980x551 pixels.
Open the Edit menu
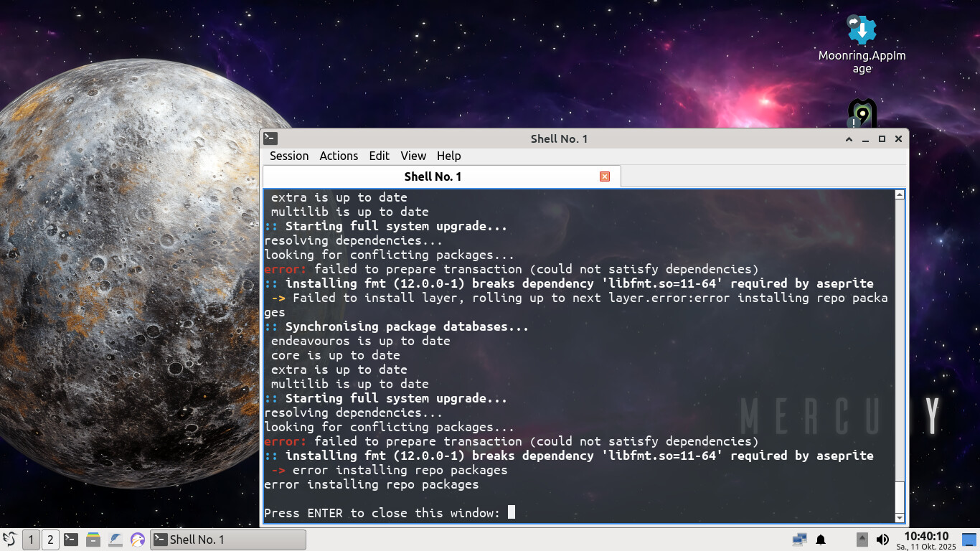click(379, 156)
